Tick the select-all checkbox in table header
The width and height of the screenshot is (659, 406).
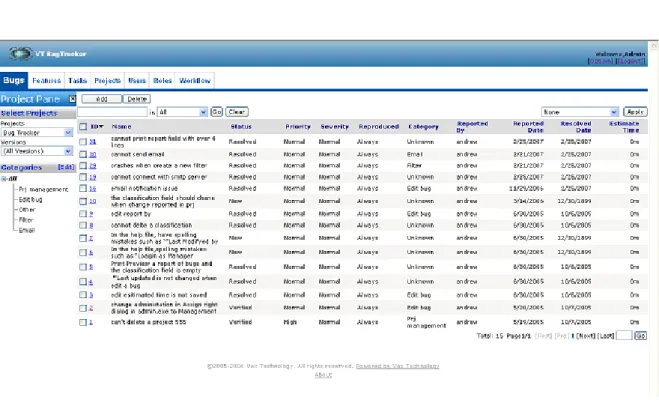[83, 127]
